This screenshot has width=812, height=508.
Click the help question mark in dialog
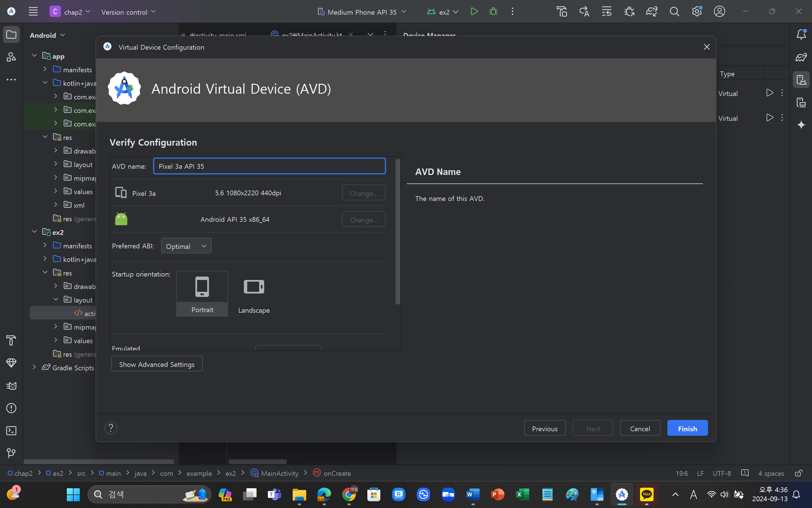(x=111, y=428)
